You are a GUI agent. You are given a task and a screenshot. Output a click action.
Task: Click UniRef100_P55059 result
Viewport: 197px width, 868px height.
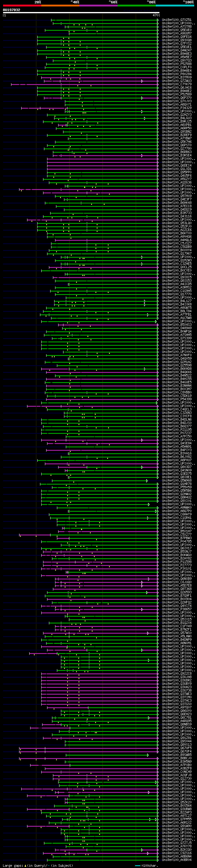[177, 487]
